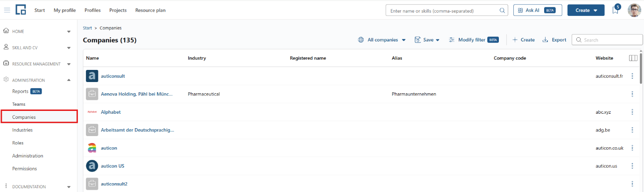Click the rainbow auticon logo
Screen dimensions: 644x192
point(92,148)
